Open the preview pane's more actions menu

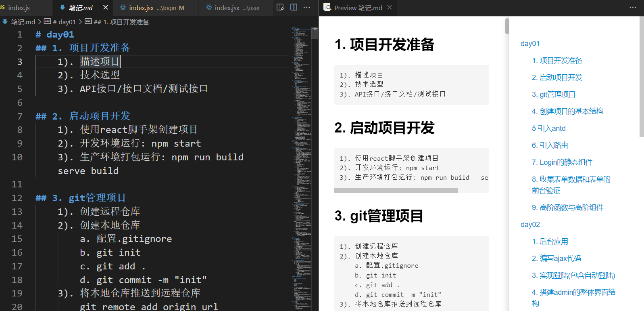[633, 7]
